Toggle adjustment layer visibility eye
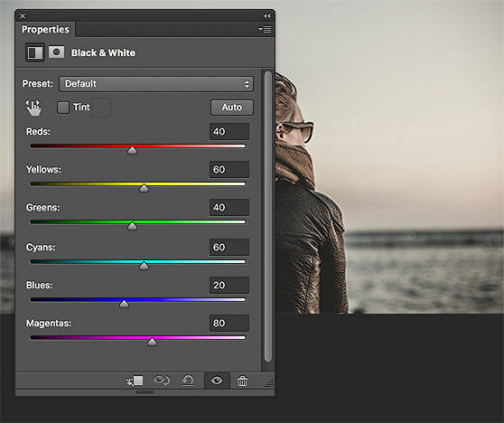The width and height of the screenshot is (504, 423). tap(217, 381)
